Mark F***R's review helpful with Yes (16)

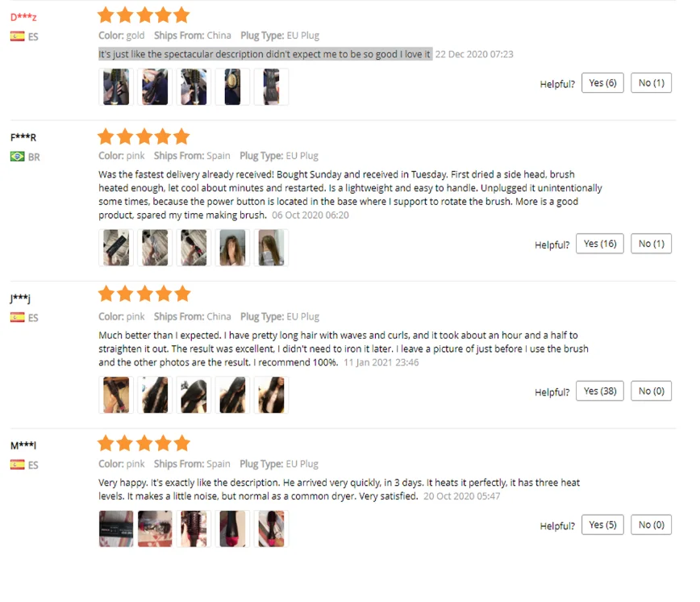[599, 244]
